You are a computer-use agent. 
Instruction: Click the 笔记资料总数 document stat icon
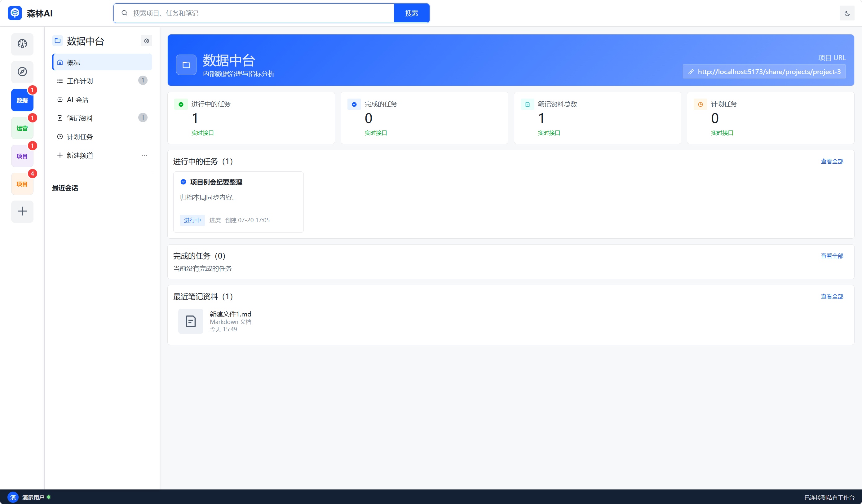pyautogui.click(x=528, y=104)
